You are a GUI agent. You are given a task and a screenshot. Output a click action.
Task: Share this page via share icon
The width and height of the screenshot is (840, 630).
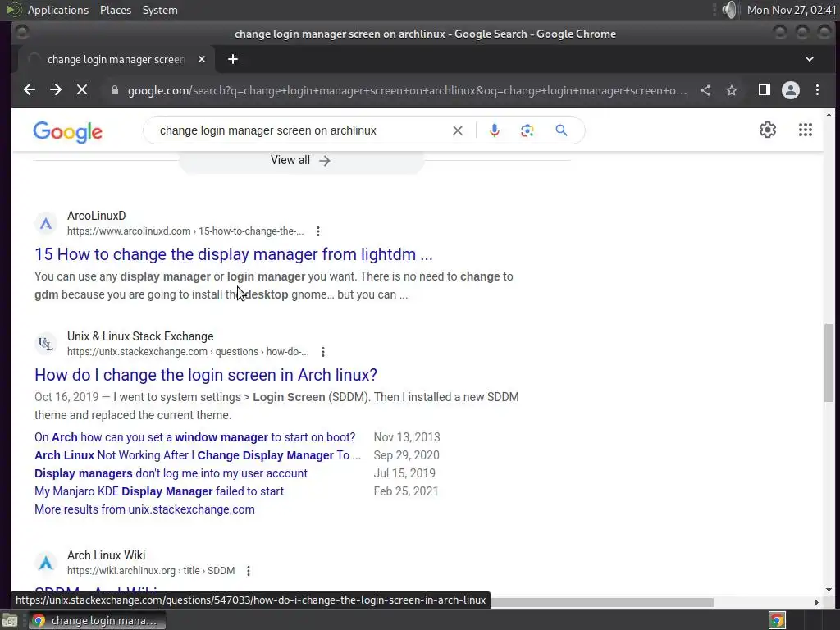pyautogui.click(x=705, y=90)
